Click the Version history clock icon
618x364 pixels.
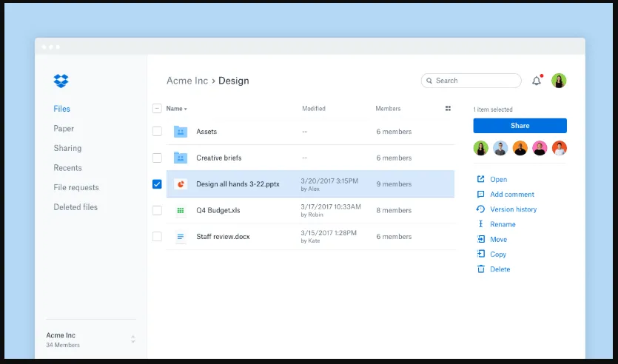click(480, 209)
